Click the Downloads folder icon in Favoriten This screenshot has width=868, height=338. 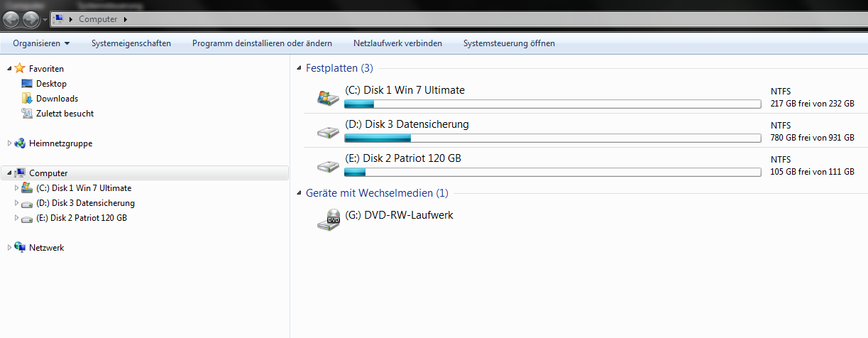tap(27, 99)
